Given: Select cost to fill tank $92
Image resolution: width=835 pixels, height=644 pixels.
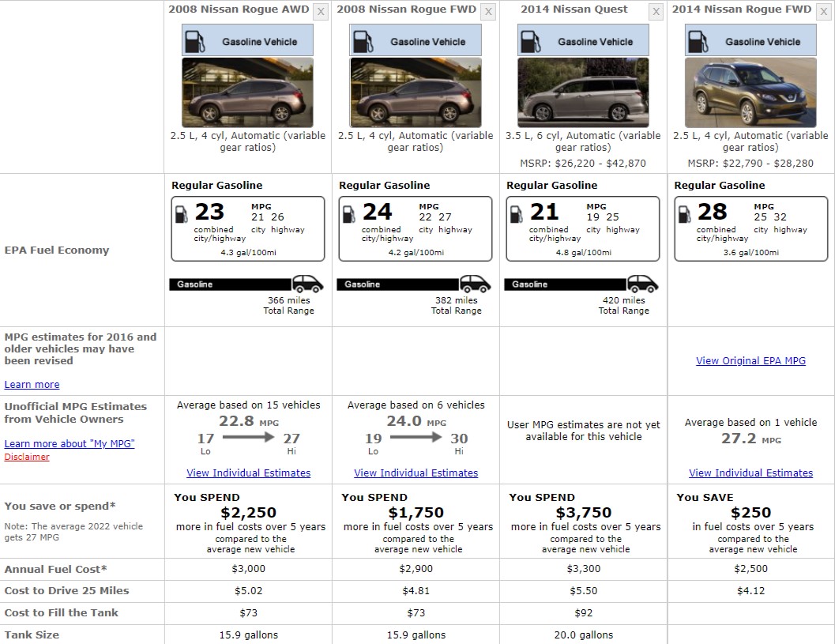Looking at the screenshot, I should (584, 613).
